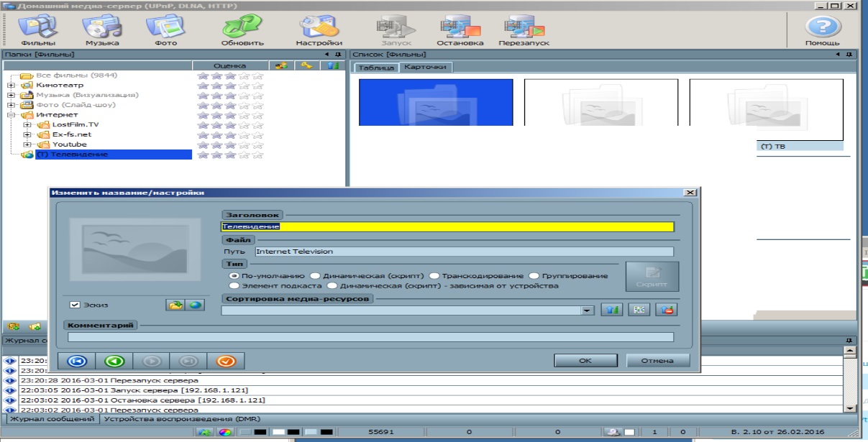
Task: Open the Фильмы (Movies) toolbar icon
Action: coord(38,29)
